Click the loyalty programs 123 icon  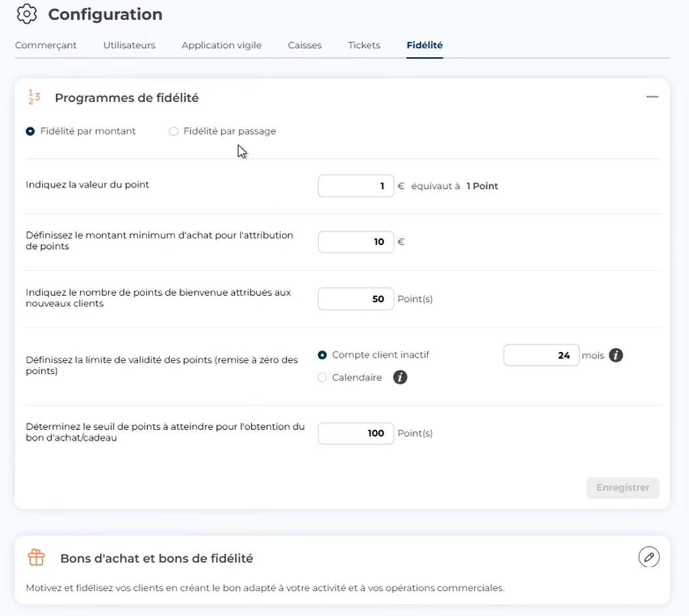point(34,98)
